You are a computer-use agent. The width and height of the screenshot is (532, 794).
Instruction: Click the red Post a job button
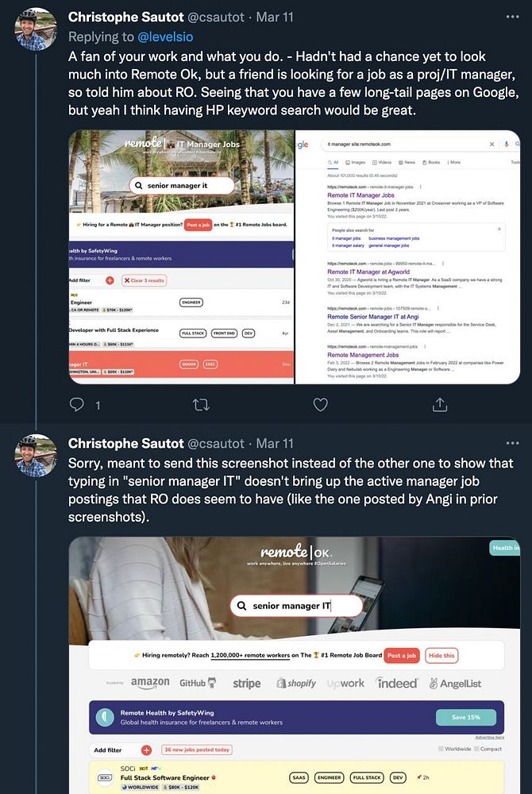point(402,655)
